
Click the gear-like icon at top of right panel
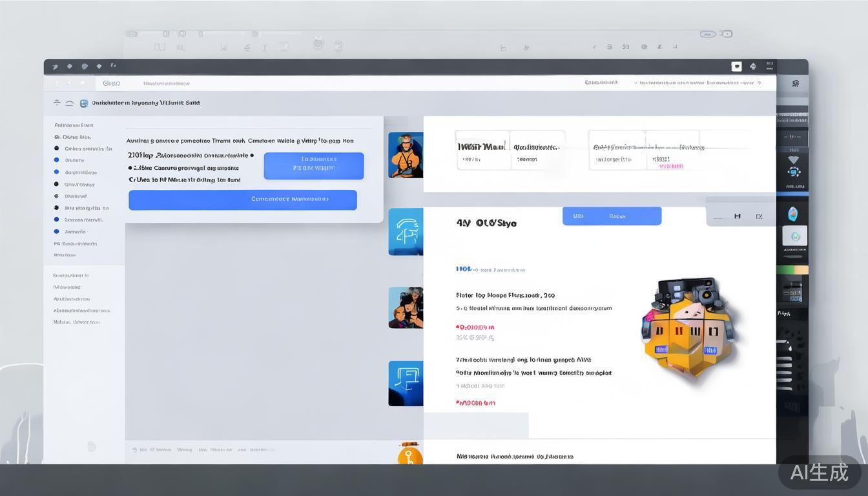coord(795,83)
